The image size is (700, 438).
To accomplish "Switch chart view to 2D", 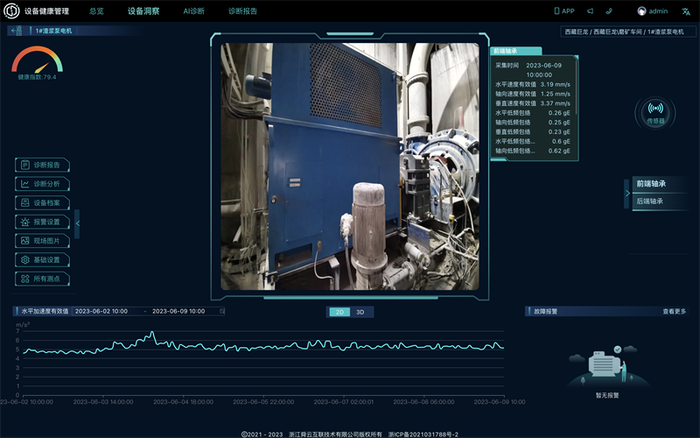I will tap(340, 312).
